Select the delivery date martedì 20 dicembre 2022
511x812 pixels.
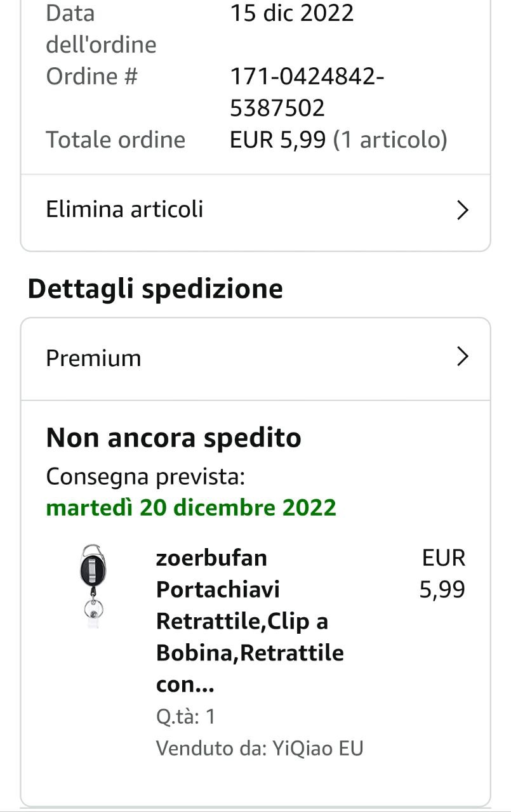[x=191, y=507]
